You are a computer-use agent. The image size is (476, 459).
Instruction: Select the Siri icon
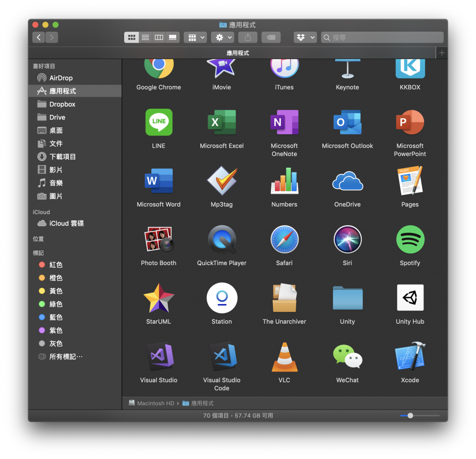tap(347, 239)
